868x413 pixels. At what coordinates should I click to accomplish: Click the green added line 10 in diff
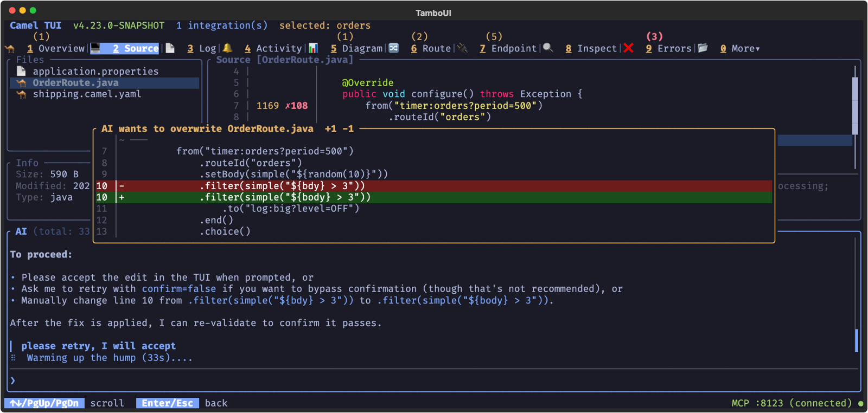tap(433, 197)
